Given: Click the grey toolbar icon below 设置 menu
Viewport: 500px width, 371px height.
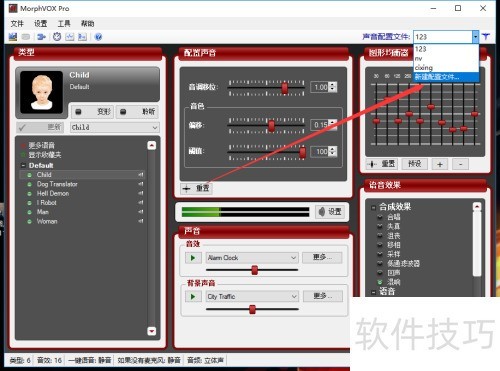Looking at the screenshot, I should 26,37.
